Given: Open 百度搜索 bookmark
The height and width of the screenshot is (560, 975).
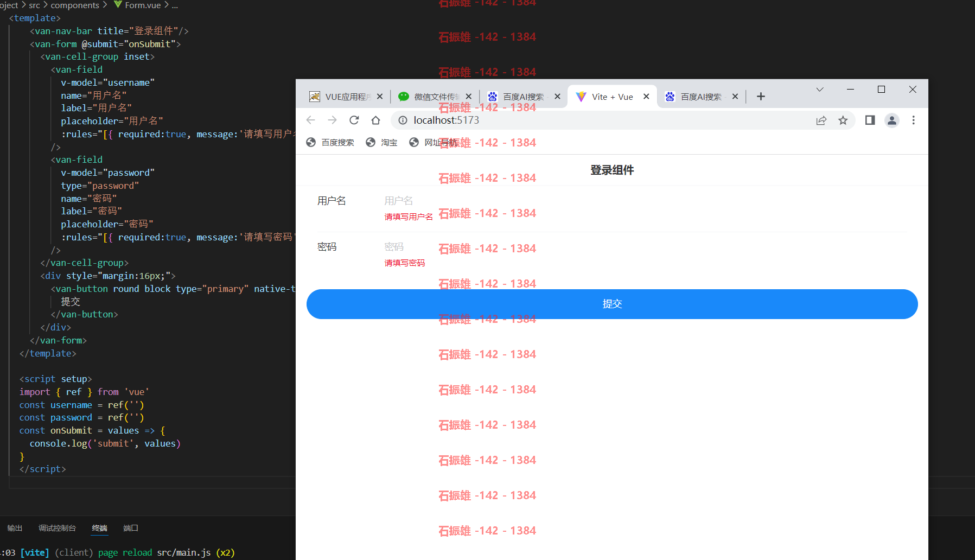Looking at the screenshot, I should click(330, 142).
